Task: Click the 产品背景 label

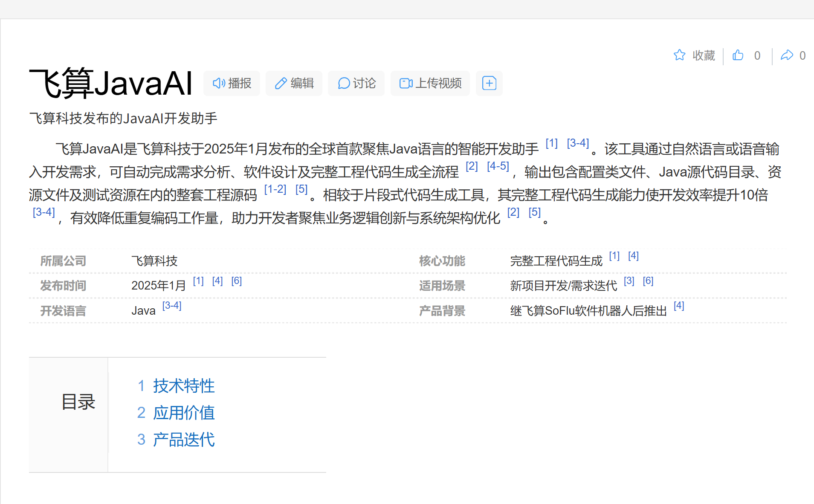Action: [x=442, y=311]
